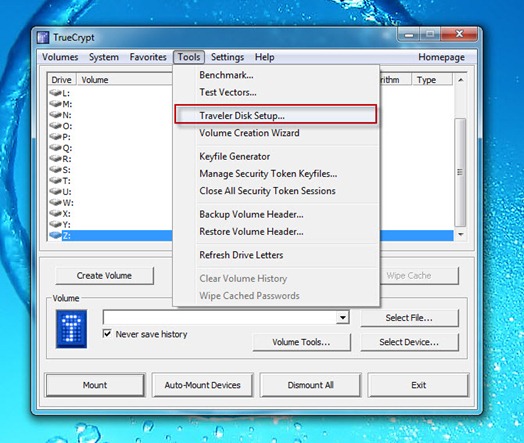
Task: Click the Mount button
Action: (x=95, y=385)
